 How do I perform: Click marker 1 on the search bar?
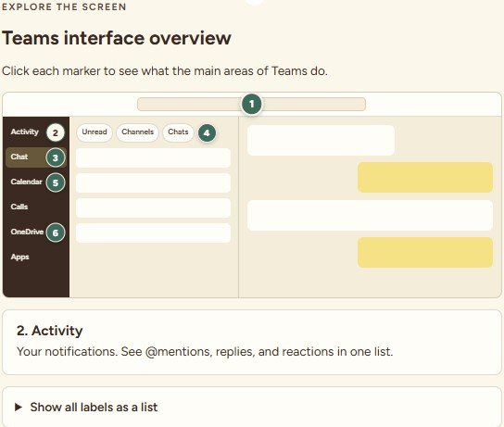coord(252,104)
